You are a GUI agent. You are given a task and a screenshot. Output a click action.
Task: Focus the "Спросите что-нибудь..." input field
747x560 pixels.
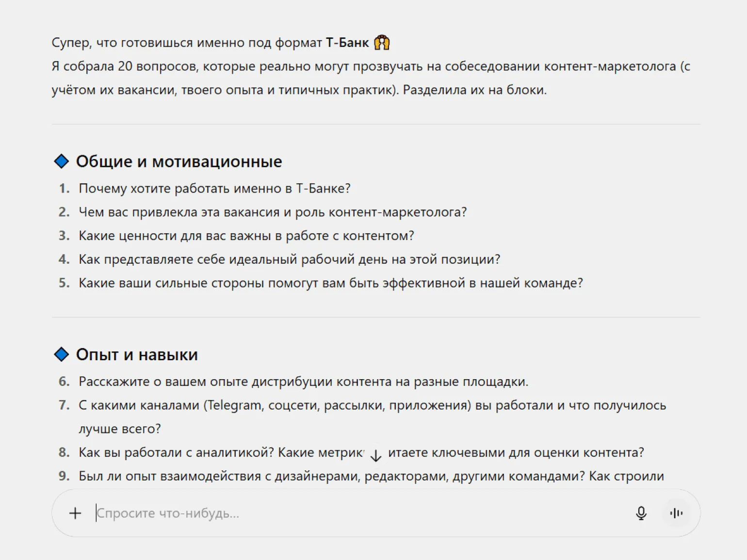point(340,513)
